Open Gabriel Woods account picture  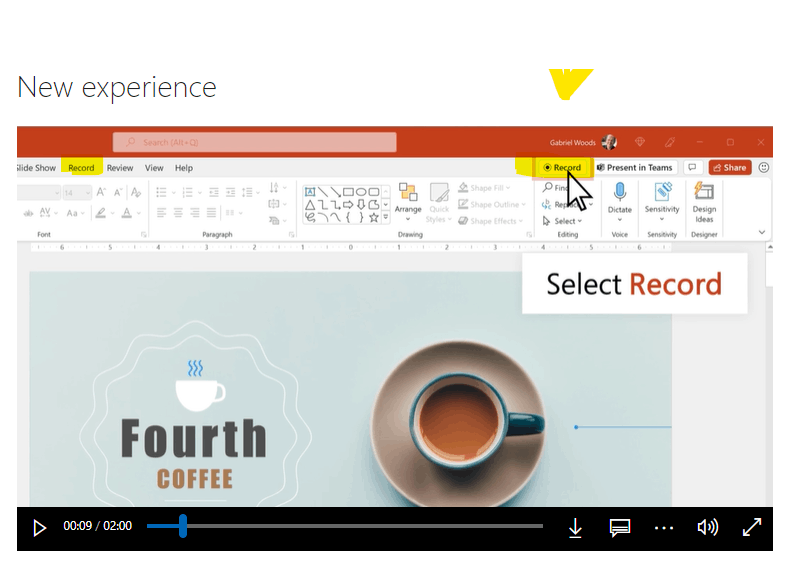(609, 142)
